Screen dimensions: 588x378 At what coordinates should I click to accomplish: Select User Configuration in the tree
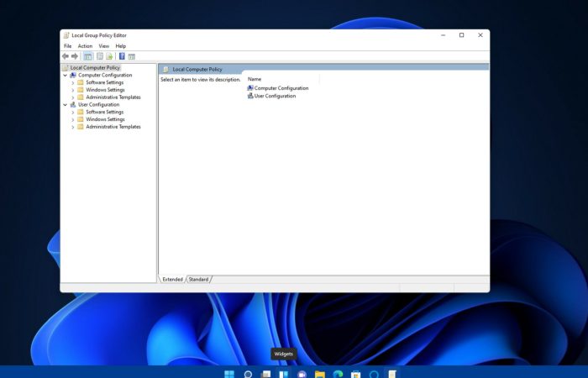(x=98, y=105)
